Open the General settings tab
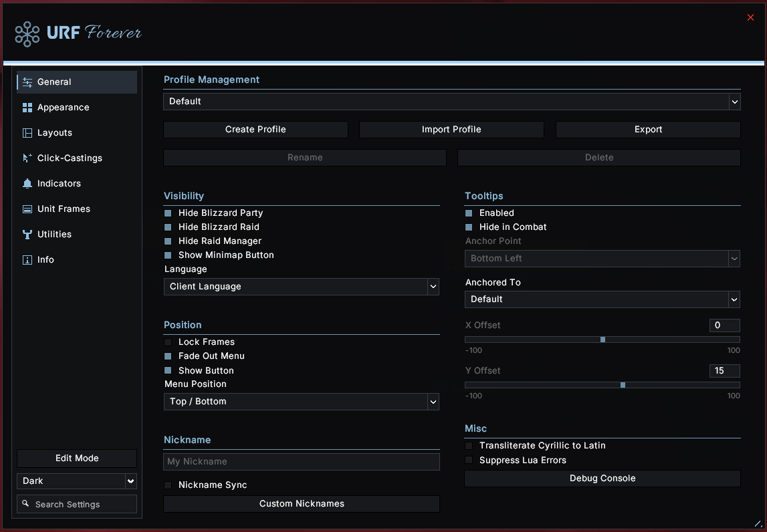Screen dimensions: 767x532 pos(77,82)
